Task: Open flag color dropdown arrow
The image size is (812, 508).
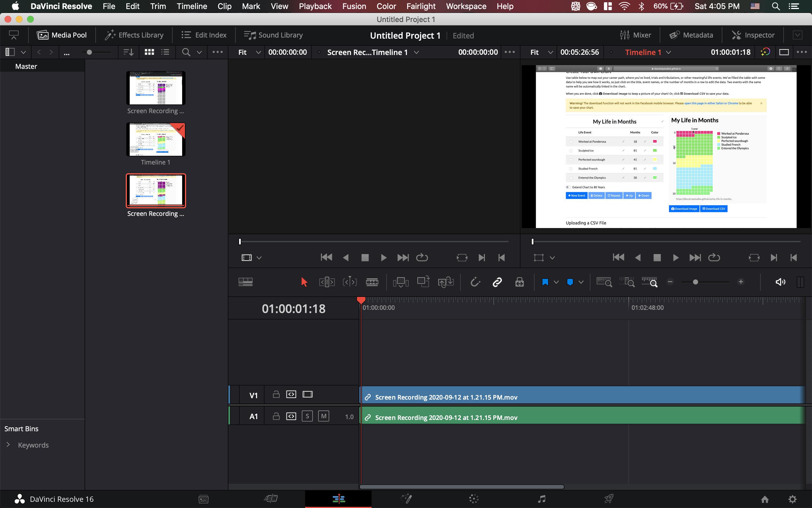Action: pos(556,282)
